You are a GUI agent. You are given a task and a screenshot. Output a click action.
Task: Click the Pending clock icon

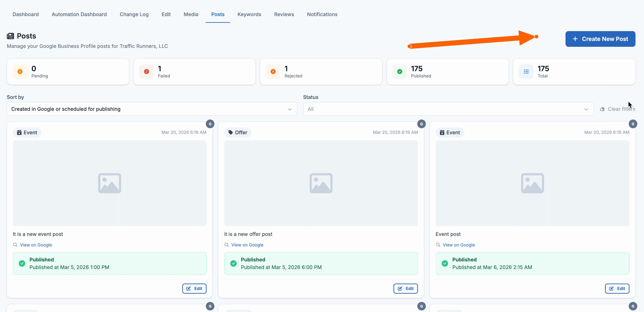(x=20, y=72)
